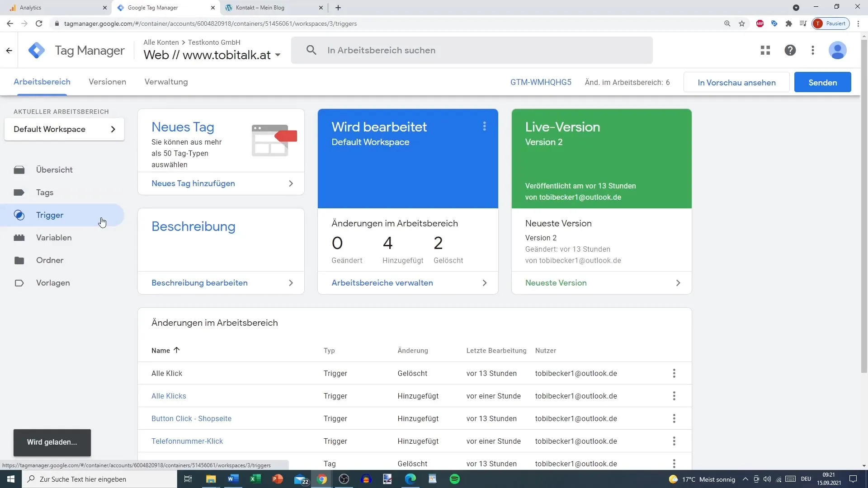Open Spotify from the taskbar
The height and width of the screenshot is (488, 868).
[x=455, y=479]
